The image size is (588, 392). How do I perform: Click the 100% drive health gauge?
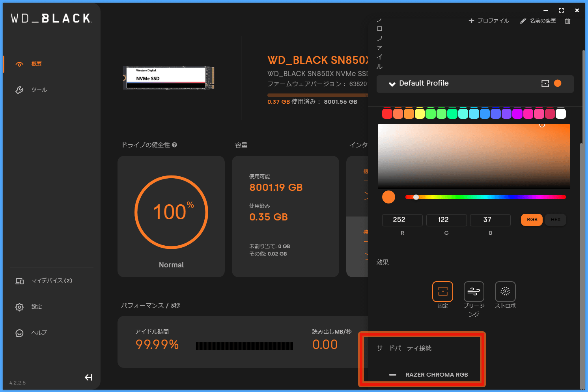pos(171,212)
